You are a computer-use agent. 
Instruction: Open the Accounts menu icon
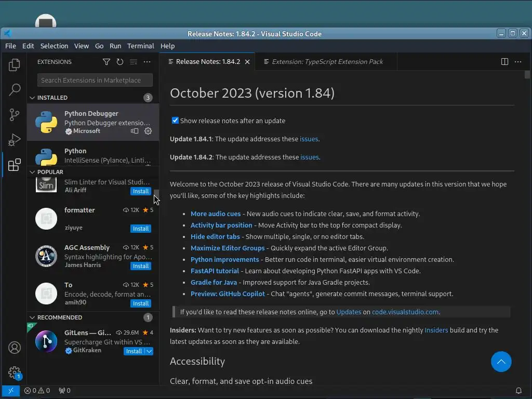point(14,348)
